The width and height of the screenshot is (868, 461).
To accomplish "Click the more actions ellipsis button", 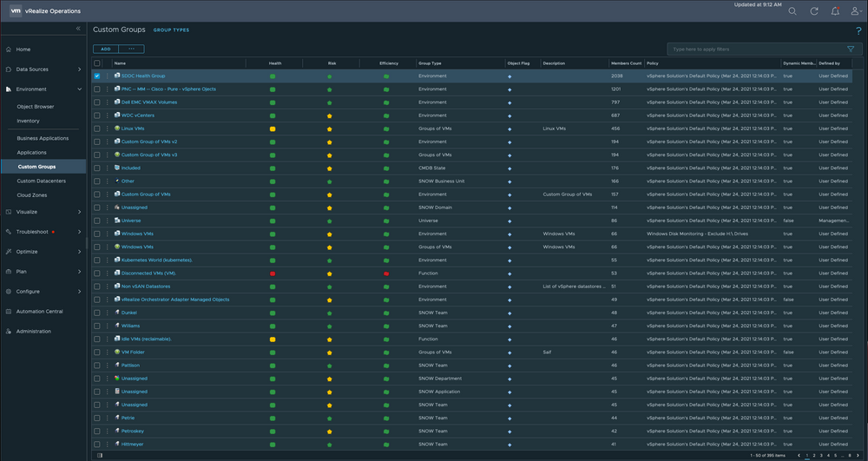I will [131, 49].
